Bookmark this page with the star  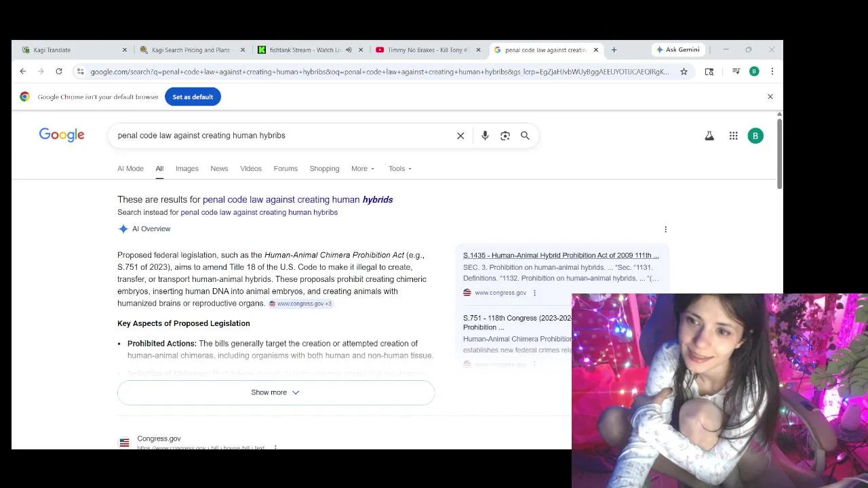click(684, 71)
